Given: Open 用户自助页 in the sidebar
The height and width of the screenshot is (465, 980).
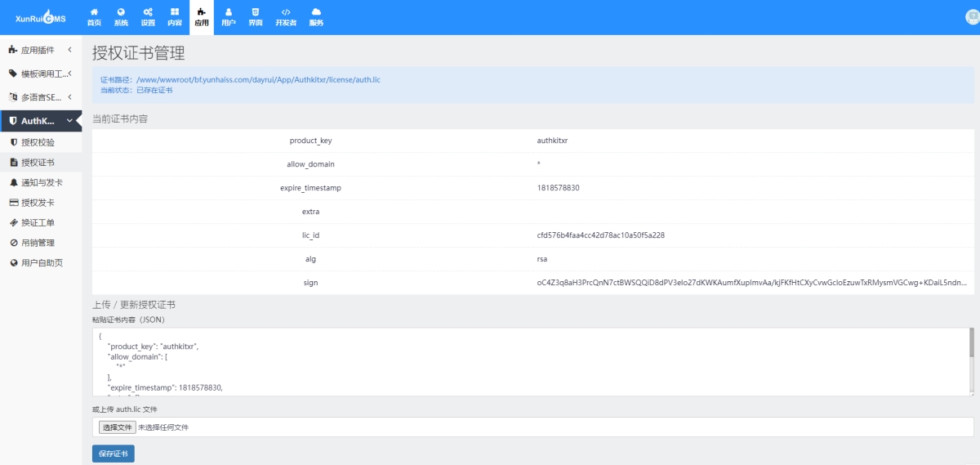Looking at the screenshot, I should click(42, 262).
